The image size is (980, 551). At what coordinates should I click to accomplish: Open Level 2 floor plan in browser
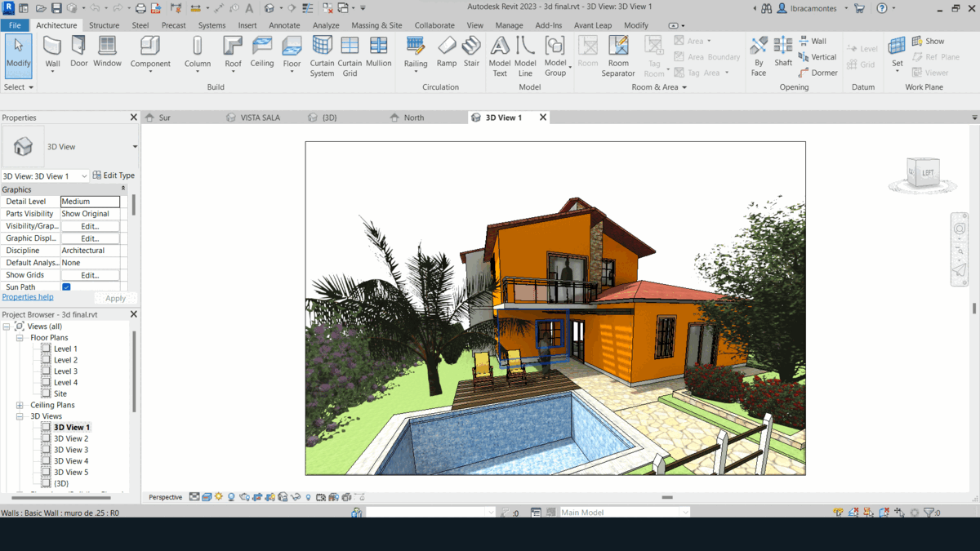[x=65, y=360]
